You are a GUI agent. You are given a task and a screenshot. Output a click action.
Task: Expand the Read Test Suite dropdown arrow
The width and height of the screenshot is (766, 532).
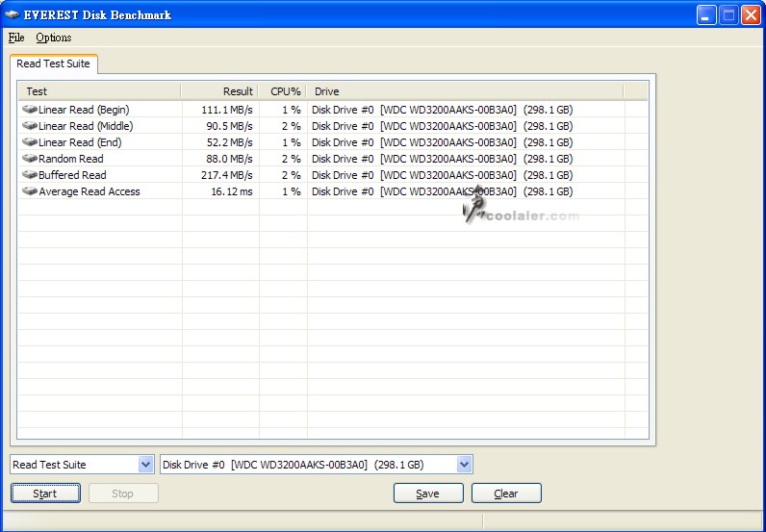(x=145, y=464)
